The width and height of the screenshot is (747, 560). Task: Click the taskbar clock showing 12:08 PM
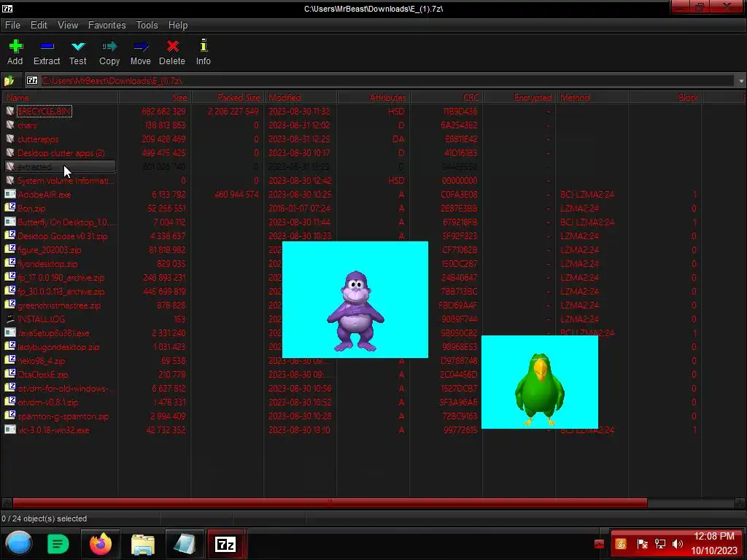click(714, 543)
